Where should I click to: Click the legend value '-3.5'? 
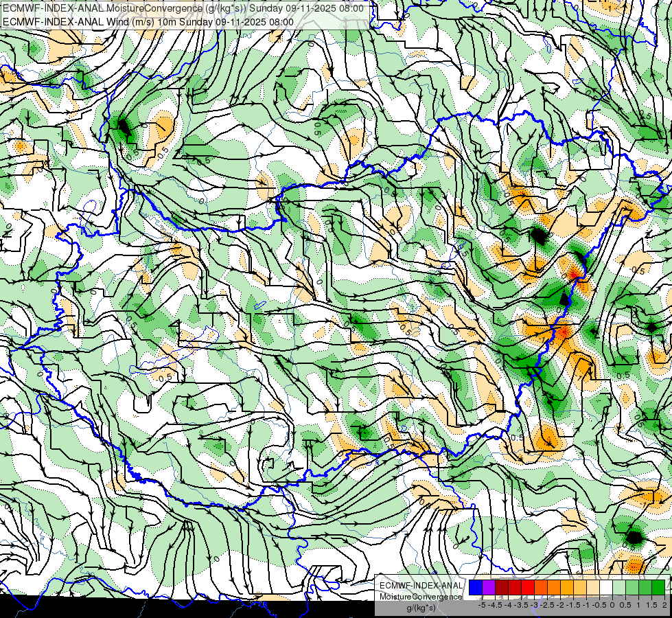tap(521, 605)
